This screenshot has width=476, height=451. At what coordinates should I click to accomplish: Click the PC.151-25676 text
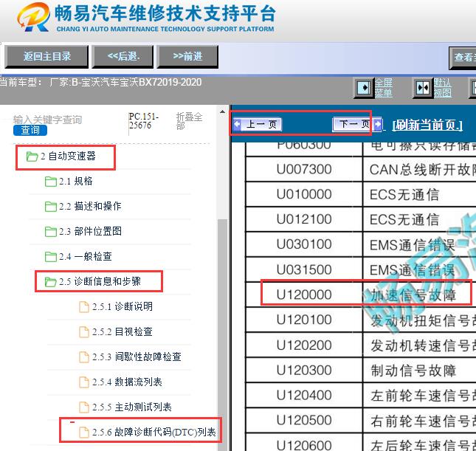144,121
